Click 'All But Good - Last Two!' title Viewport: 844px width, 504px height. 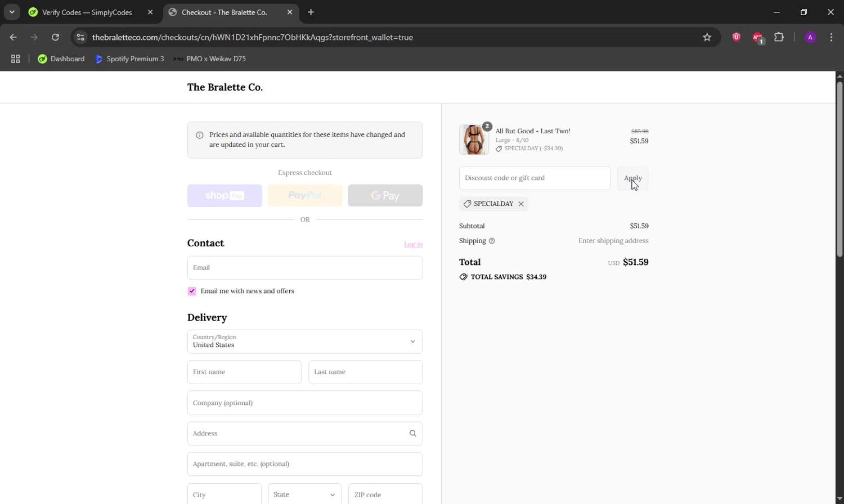tap(533, 131)
